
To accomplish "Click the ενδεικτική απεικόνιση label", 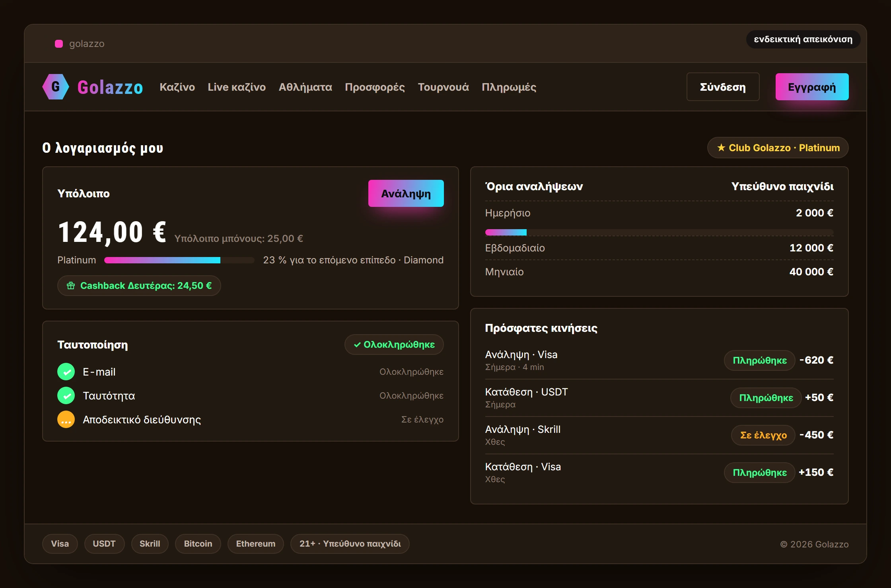I will 803,39.
